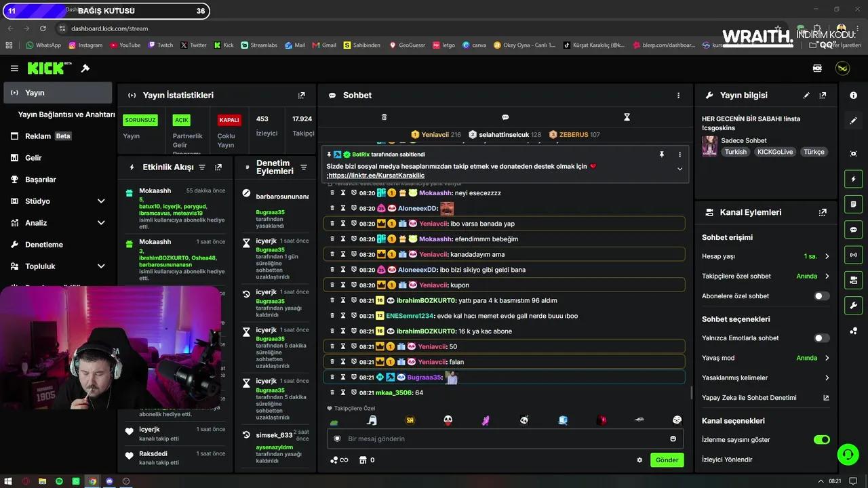Open the linktr.ee/KursatKarakilic link
The image size is (868, 488).
[x=376, y=176]
